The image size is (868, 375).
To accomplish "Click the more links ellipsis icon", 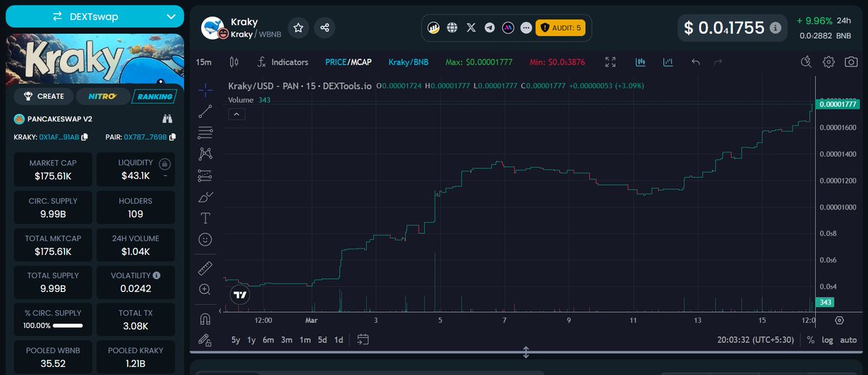I will pos(526,27).
